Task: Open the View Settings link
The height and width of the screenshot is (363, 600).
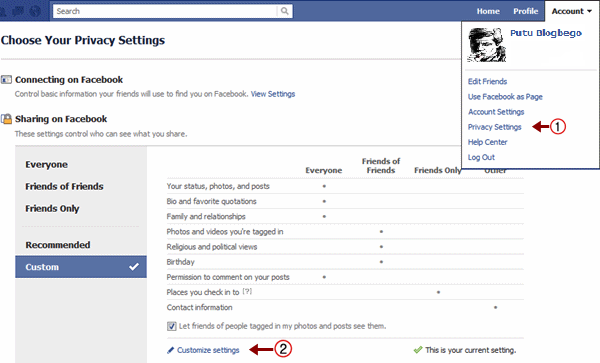Action: 273,94
